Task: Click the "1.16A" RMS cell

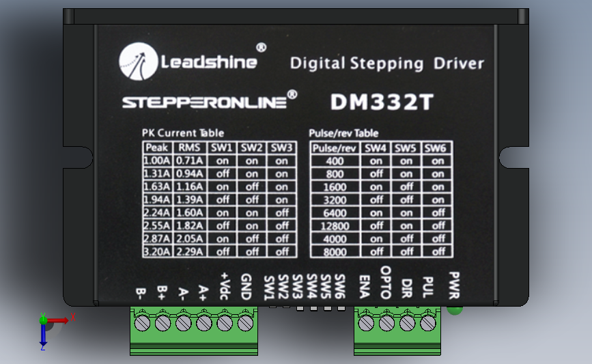Action: tap(190, 186)
